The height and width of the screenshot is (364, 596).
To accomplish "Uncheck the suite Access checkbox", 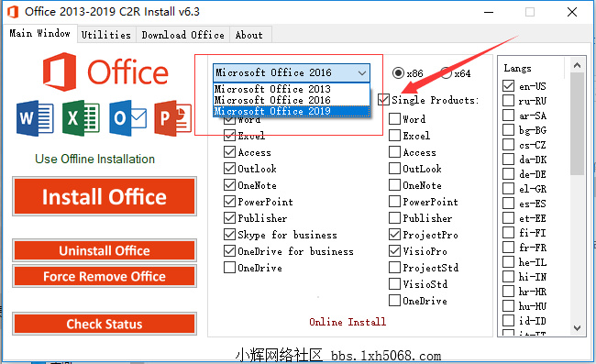I will coord(229,152).
